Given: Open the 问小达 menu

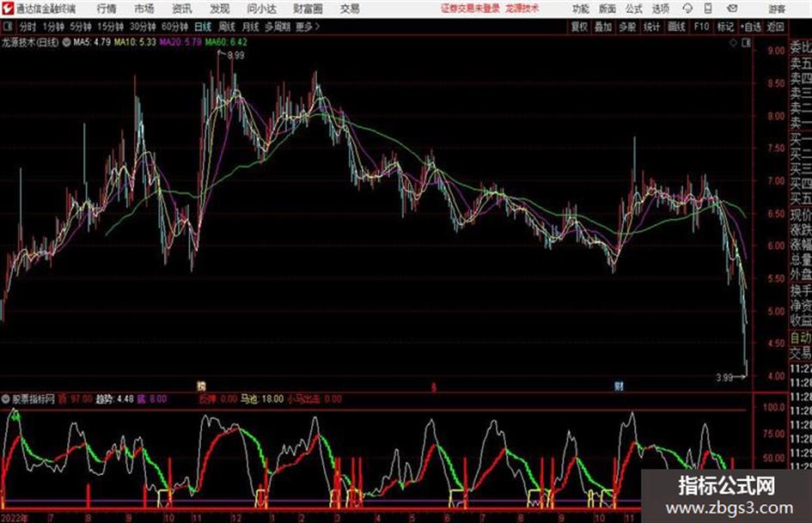Looking at the screenshot, I should pyautogui.click(x=261, y=9).
